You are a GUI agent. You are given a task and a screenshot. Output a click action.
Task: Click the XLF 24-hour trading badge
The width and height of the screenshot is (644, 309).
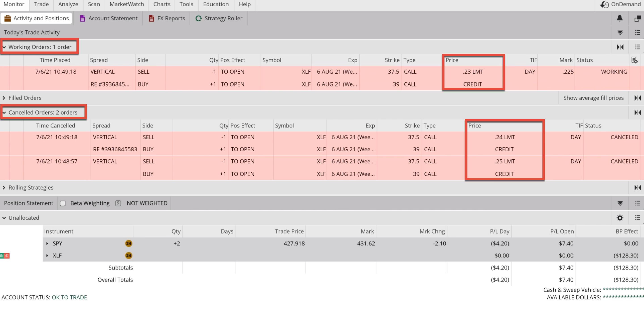point(129,255)
